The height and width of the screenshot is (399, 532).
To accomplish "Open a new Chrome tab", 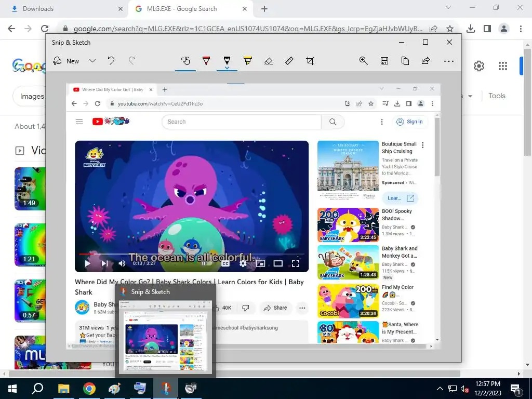I will pyautogui.click(x=264, y=9).
